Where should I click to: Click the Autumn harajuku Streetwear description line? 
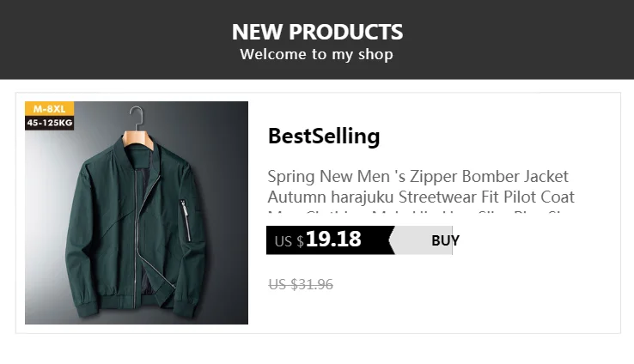coord(420,197)
